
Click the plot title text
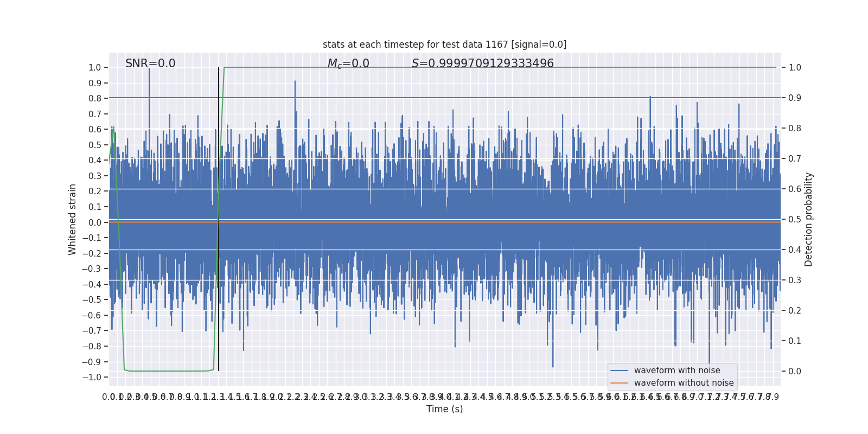point(444,44)
